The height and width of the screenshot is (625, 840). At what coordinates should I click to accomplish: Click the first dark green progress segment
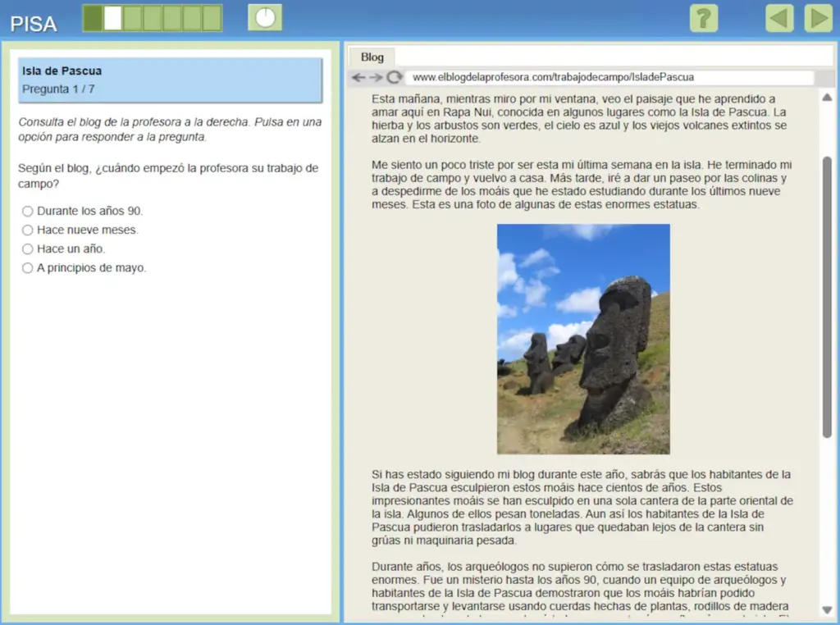point(93,18)
